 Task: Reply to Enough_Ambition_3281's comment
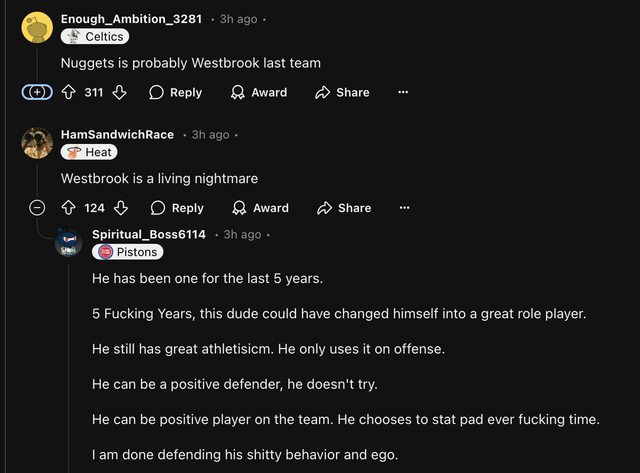tap(175, 92)
